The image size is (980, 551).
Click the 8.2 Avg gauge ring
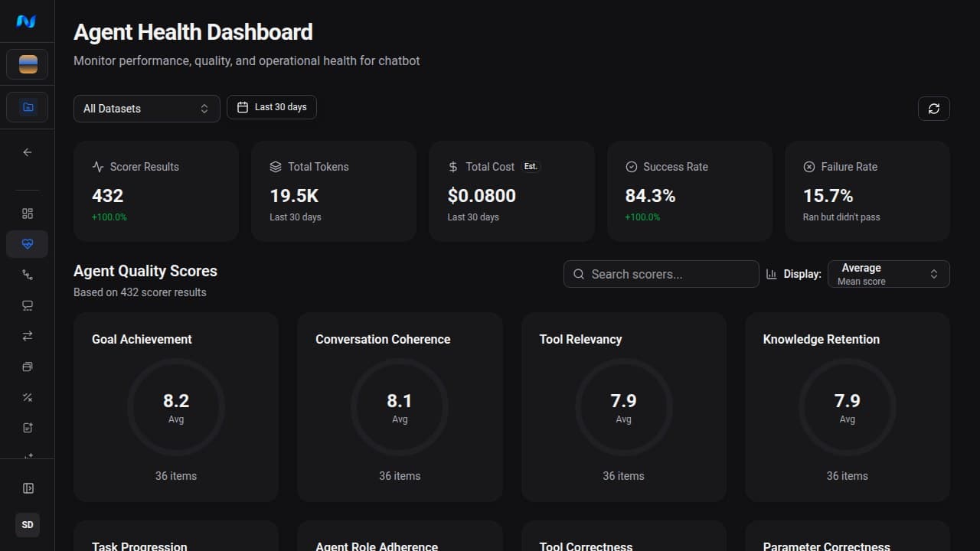(x=176, y=408)
